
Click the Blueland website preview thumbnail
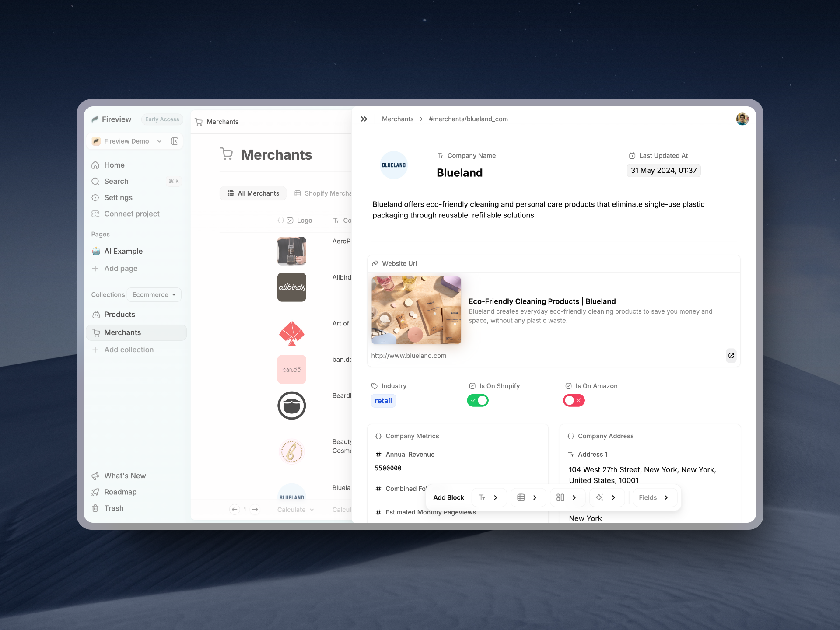pos(416,310)
